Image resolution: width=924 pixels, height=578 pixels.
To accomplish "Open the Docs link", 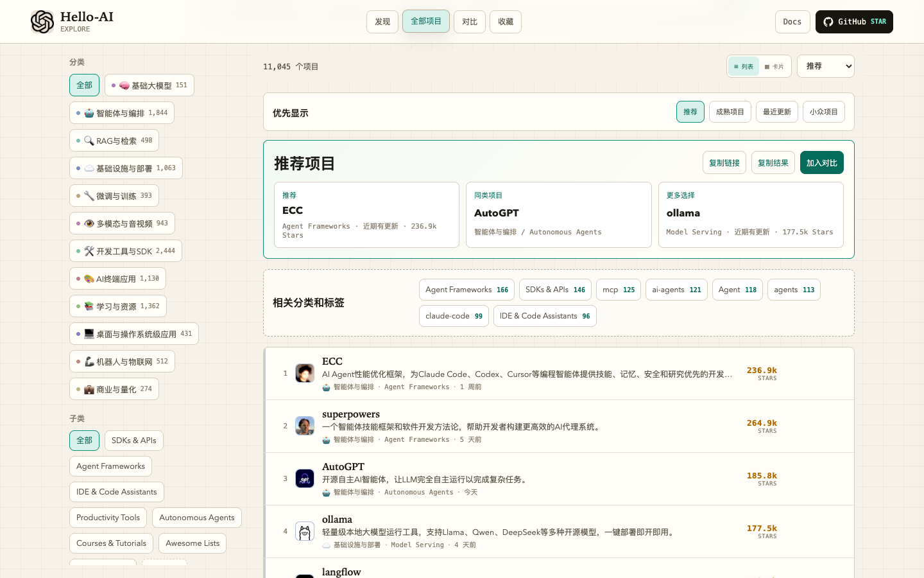I will [x=792, y=22].
